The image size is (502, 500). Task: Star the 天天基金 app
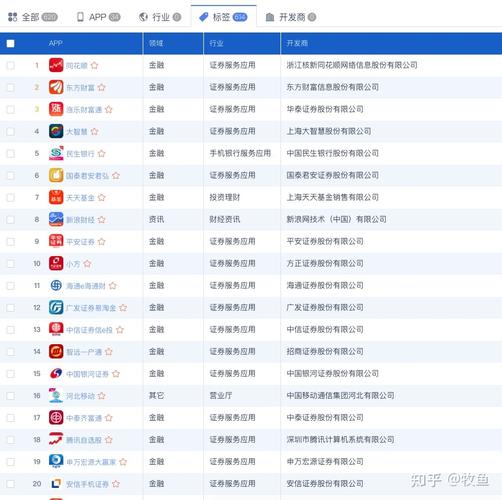point(102,197)
